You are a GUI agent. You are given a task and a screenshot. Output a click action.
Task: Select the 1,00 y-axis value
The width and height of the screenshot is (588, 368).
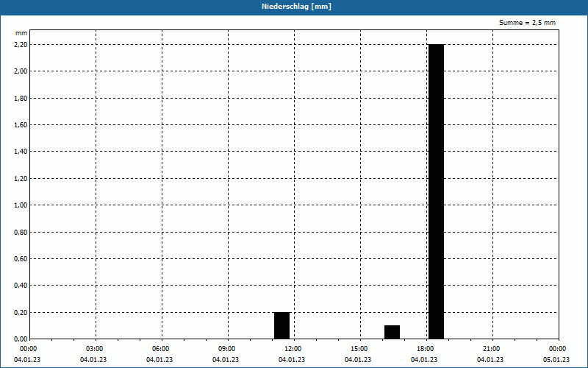click(x=21, y=205)
